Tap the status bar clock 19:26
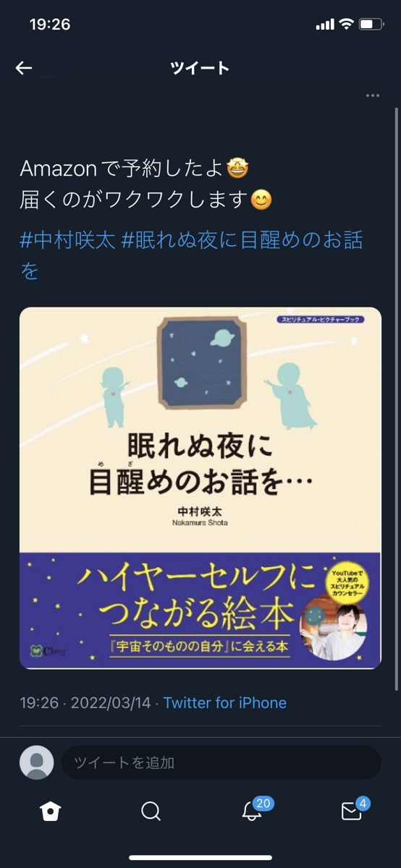Image resolution: width=401 pixels, height=868 pixels. (x=50, y=24)
